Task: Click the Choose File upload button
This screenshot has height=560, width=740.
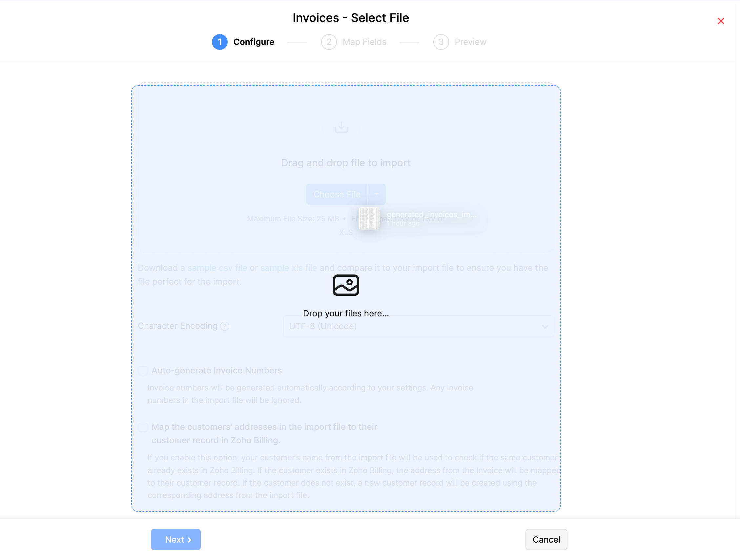Action: (337, 194)
